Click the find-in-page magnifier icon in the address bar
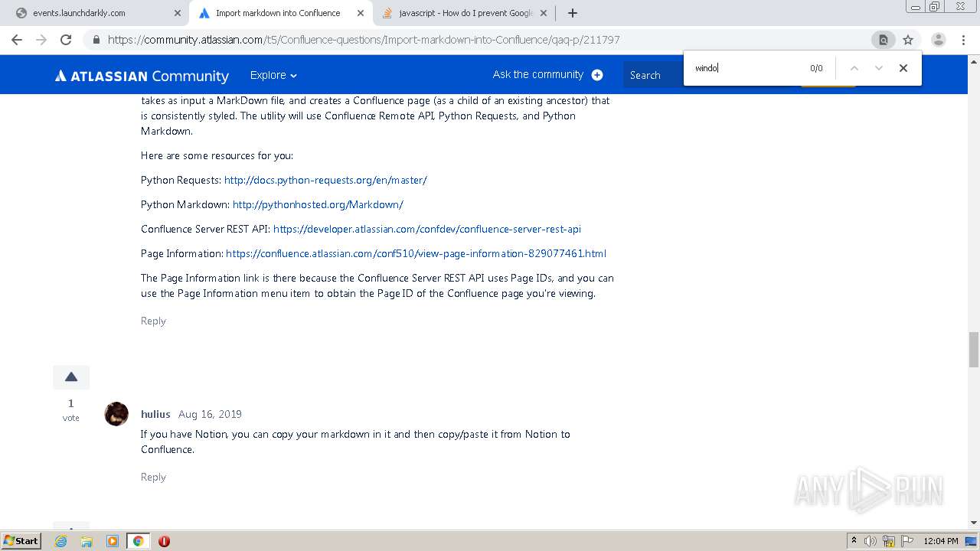This screenshot has width=980, height=551. point(883,40)
